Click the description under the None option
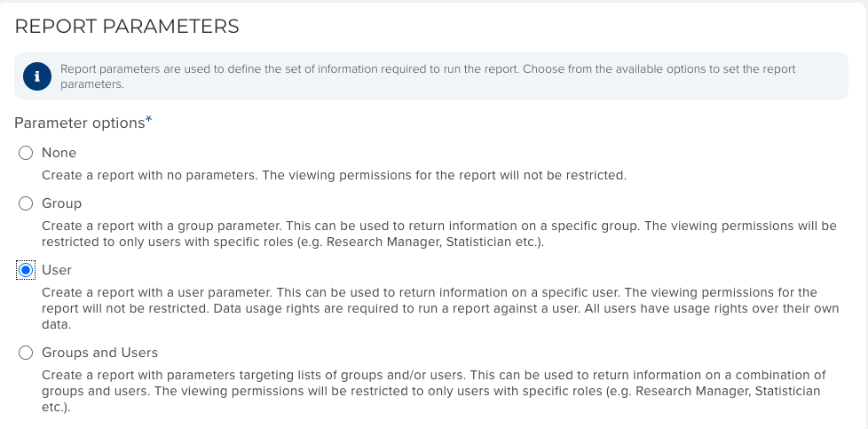Image resolution: width=868 pixels, height=429 pixels. click(334, 175)
